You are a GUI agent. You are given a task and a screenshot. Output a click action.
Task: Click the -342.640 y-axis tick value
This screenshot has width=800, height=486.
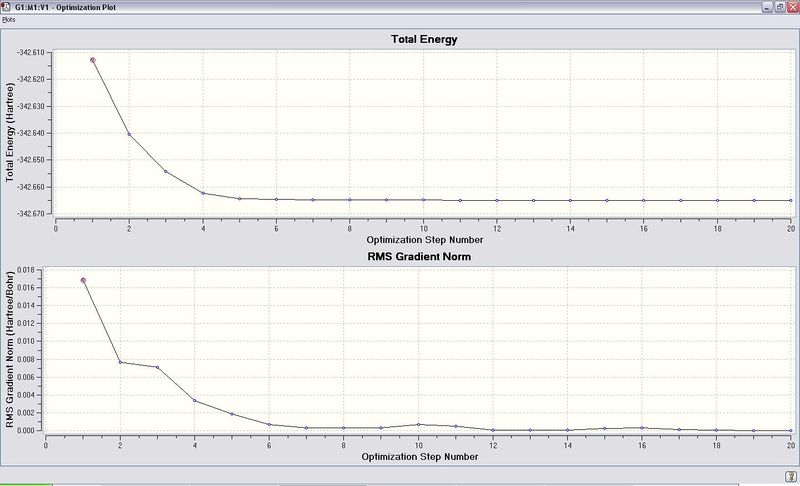coord(31,133)
